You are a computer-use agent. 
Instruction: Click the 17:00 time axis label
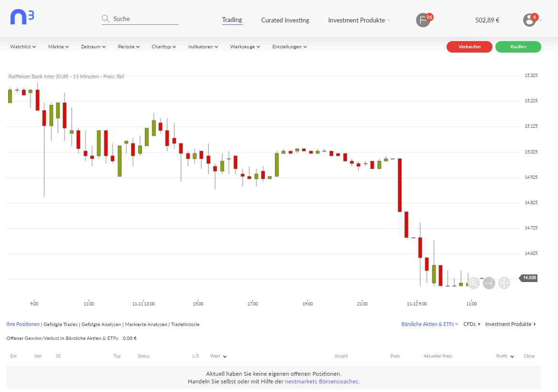click(x=252, y=304)
